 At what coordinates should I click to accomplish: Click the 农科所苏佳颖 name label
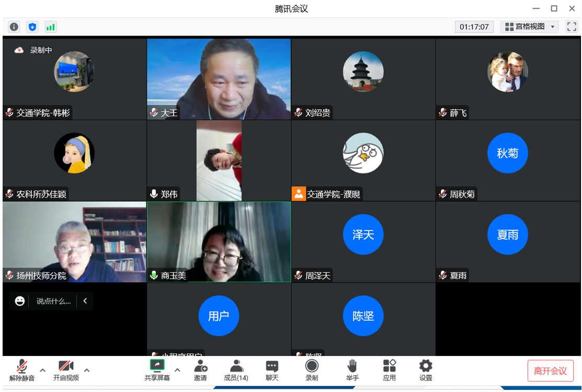coord(41,194)
